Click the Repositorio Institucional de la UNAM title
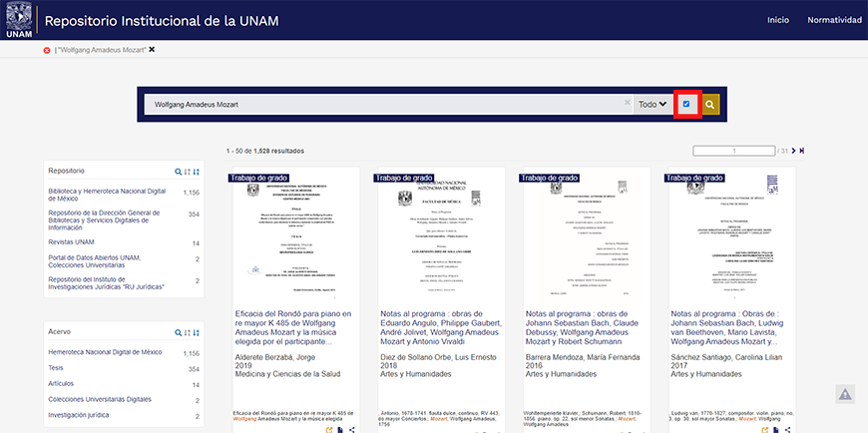Image resolution: width=868 pixels, height=433 pixels. point(162,21)
